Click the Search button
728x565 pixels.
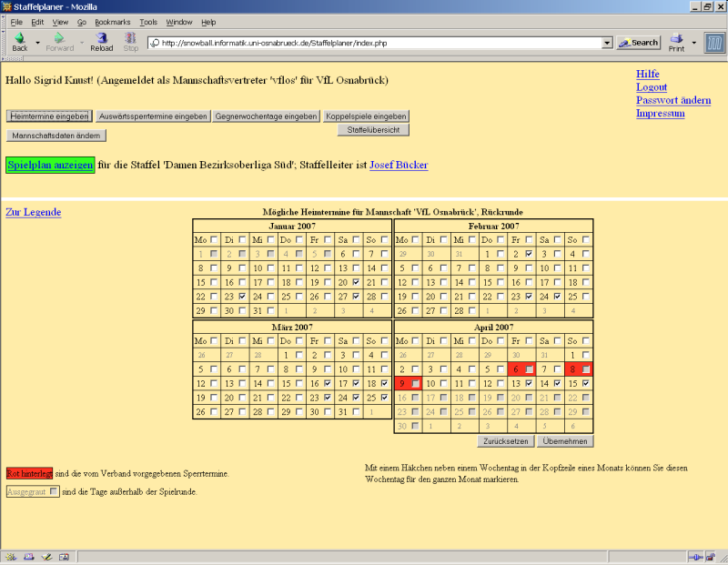[x=639, y=43]
